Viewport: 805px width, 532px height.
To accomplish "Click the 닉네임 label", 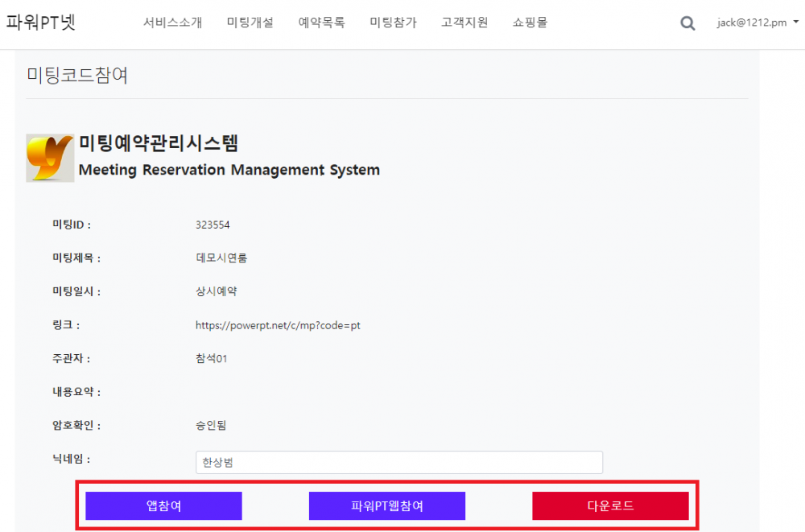I will click(x=72, y=459).
